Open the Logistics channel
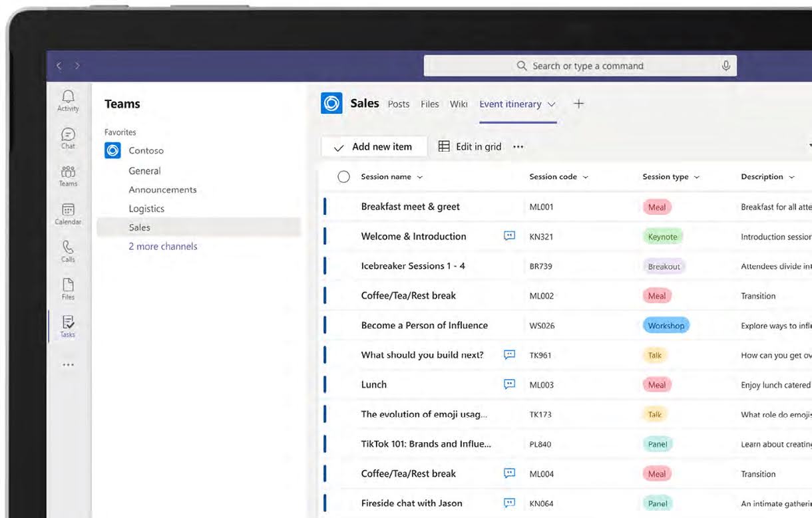This screenshot has width=812, height=518. (146, 208)
